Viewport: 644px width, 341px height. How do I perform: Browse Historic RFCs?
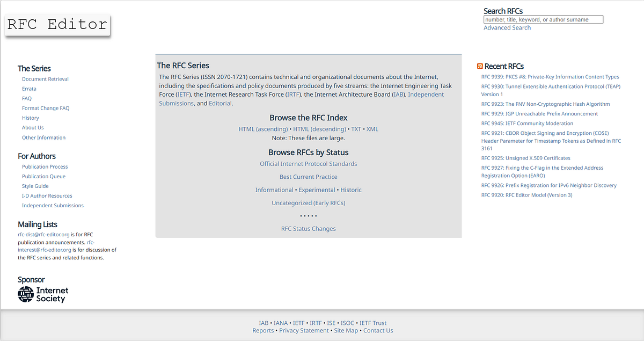(351, 190)
